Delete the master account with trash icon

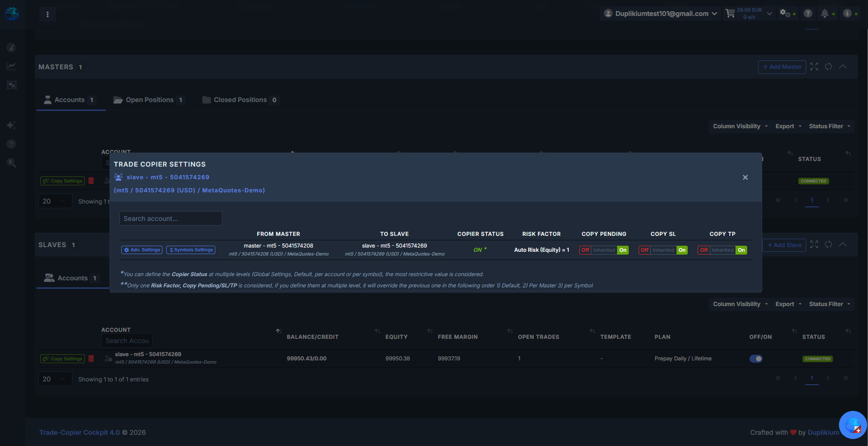click(91, 181)
